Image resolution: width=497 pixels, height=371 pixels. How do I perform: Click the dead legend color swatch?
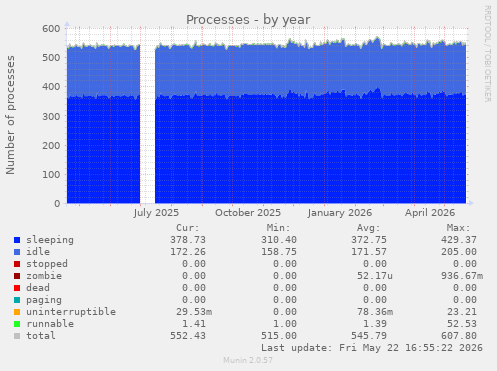[x=17, y=288]
